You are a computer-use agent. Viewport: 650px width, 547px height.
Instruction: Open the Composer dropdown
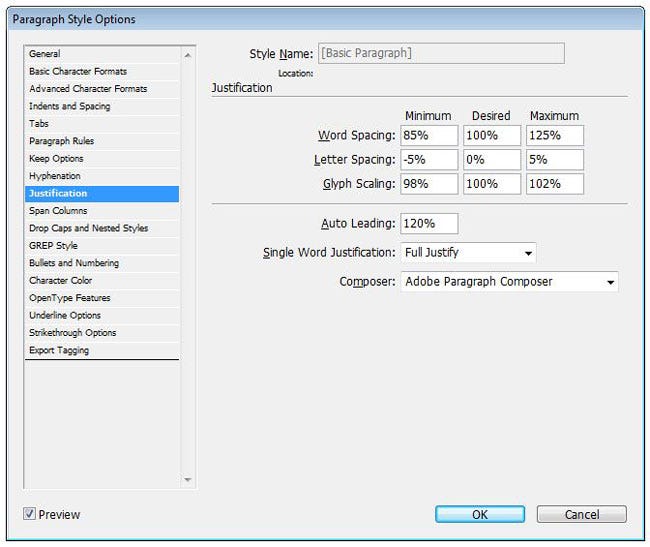pos(509,282)
